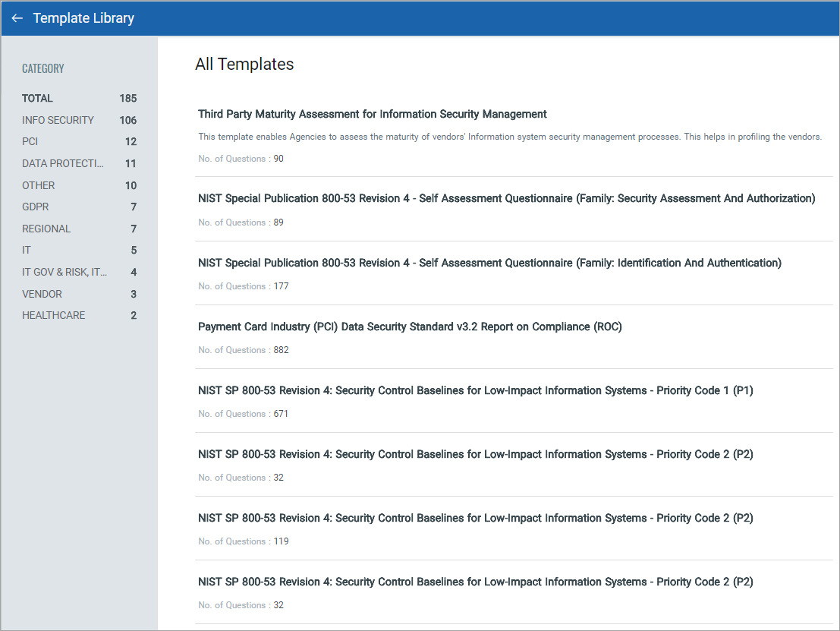Show HEALTHCARE category templates
The image size is (840, 631).
pos(54,315)
